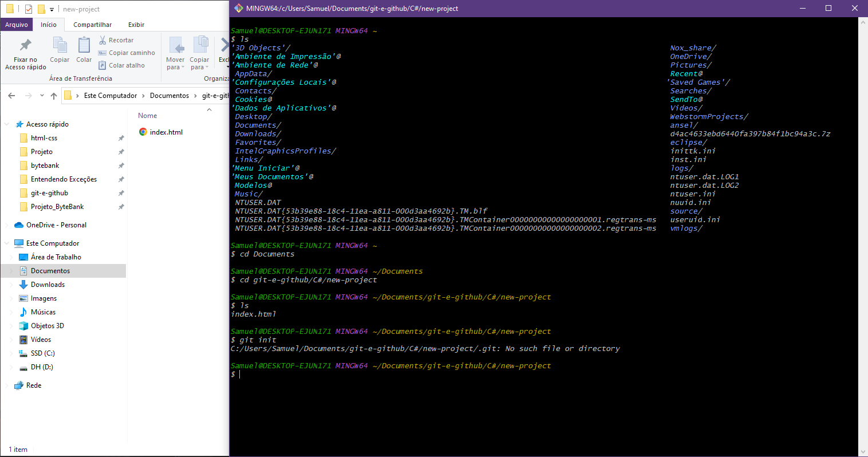Click new folder icon in Explorer toolbar
Screen dimensions: 868x457
coord(41,9)
